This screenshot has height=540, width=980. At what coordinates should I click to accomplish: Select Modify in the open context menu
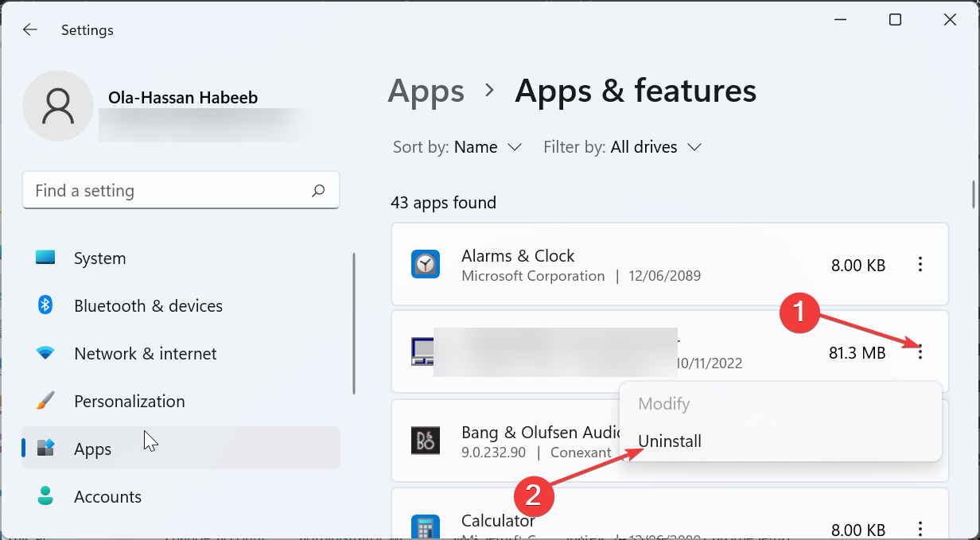click(663, 403)
